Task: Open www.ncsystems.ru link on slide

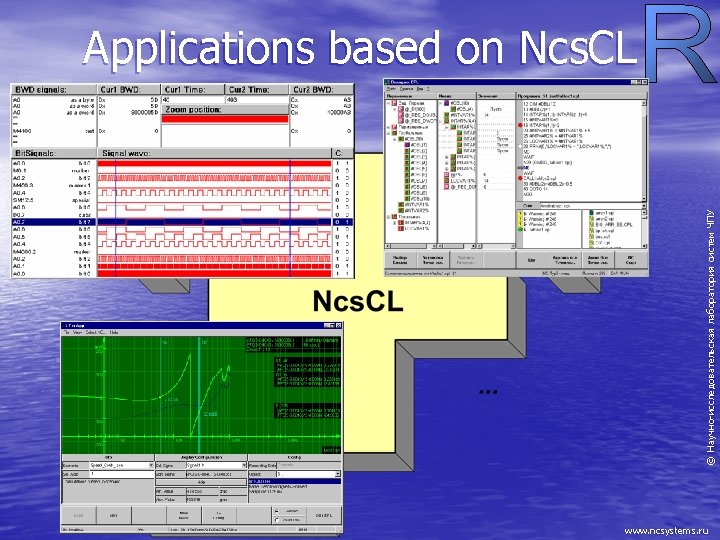Action: (x=667, y=531)
